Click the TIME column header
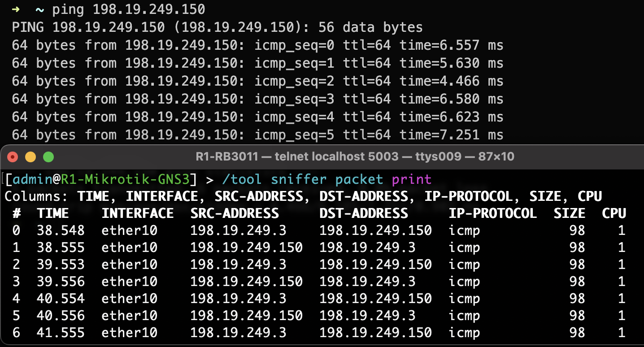The height and width of the screenshot is (347, 644). click(53, 213)
